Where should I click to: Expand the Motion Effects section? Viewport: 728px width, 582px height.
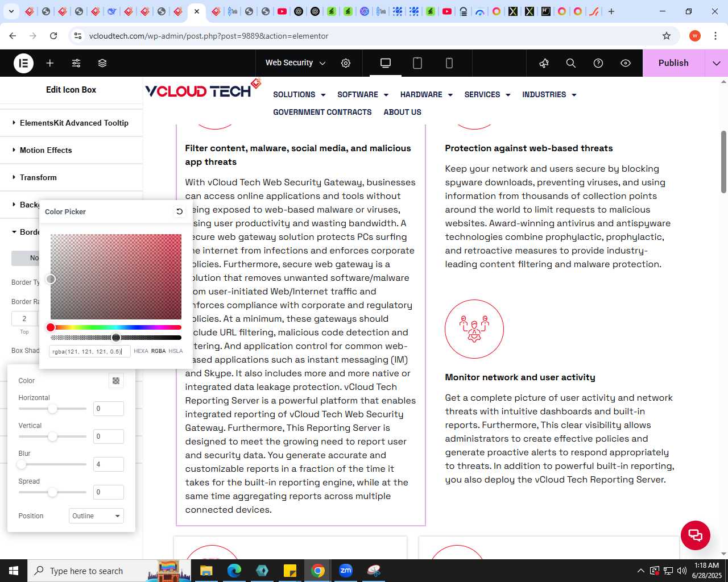[71, 150]
